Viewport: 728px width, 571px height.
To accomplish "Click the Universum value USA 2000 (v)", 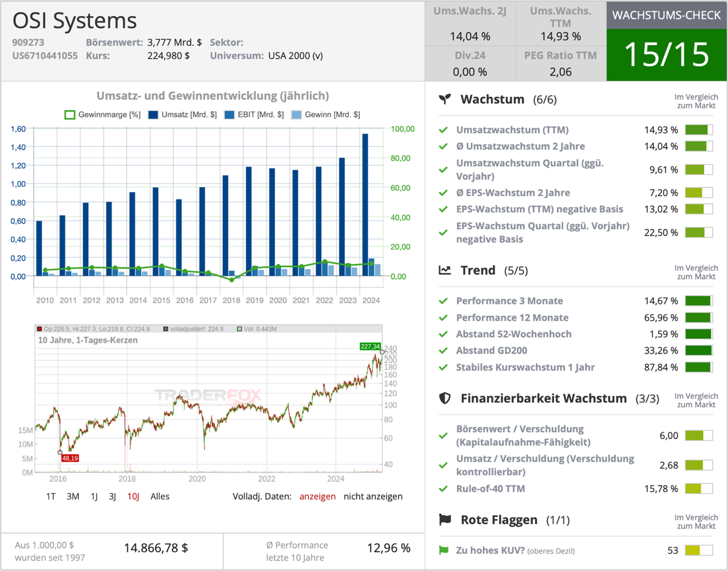I will tap(296, 56).
